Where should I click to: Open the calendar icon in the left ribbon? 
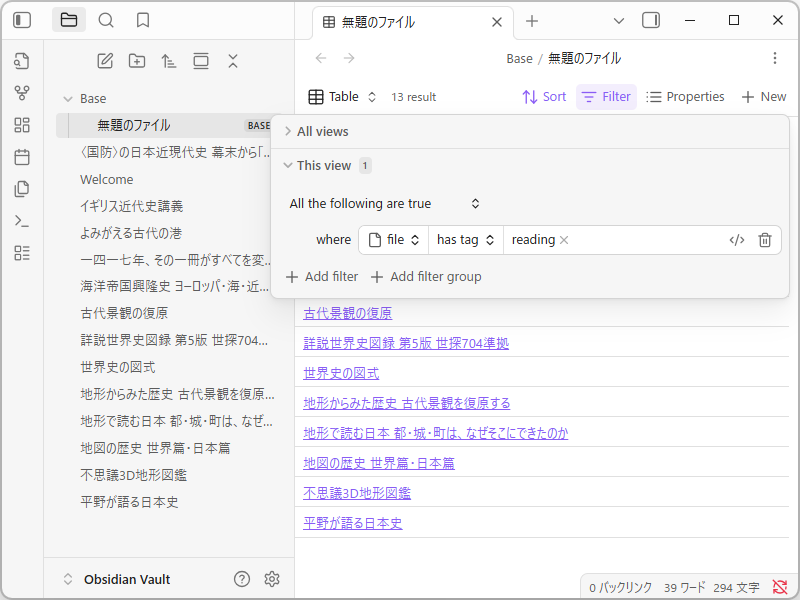click(x=21, y=157)
